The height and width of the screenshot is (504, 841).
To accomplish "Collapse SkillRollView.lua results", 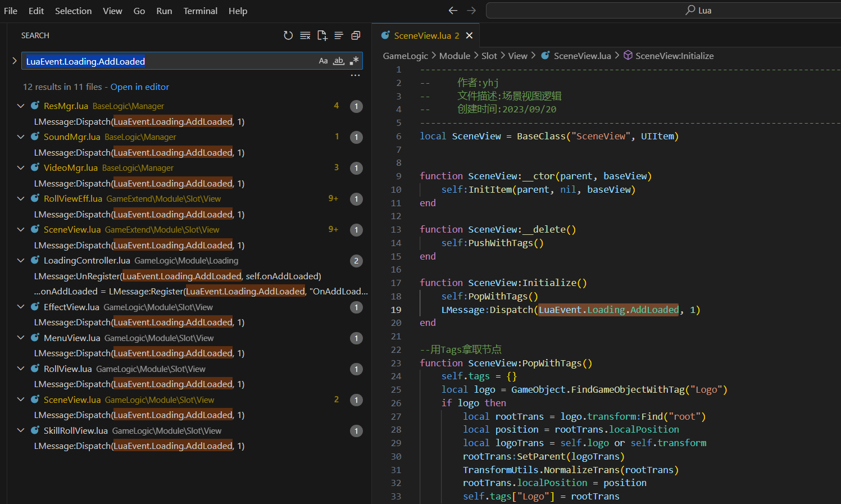I will [21, 430].
